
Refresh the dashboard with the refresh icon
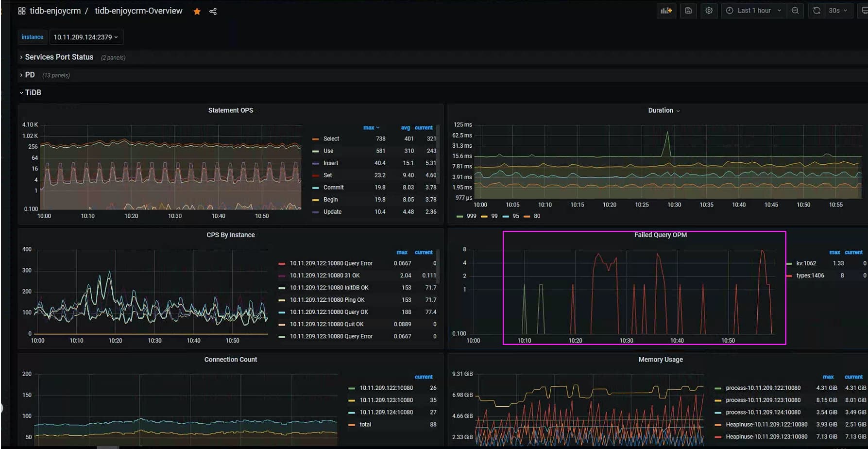[x=817, y=11]
